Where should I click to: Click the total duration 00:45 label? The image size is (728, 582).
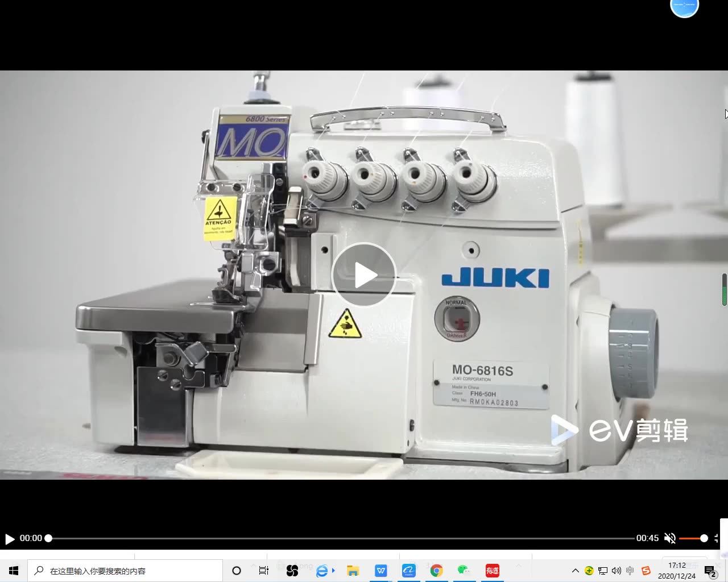(x=647, y=538)
